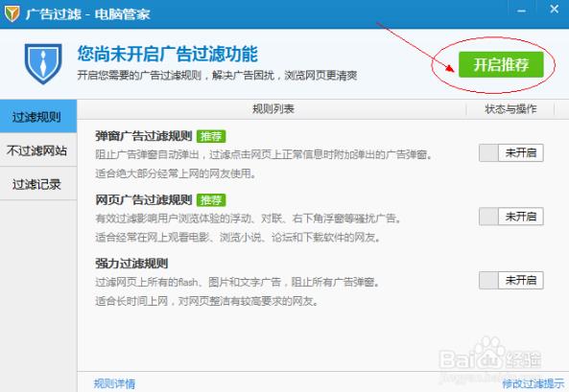Image resolution: width=569 pixels, height=392 pixels.
Task: Switch to the 过滤记录 sidebar tab
Action: (38, 184)
